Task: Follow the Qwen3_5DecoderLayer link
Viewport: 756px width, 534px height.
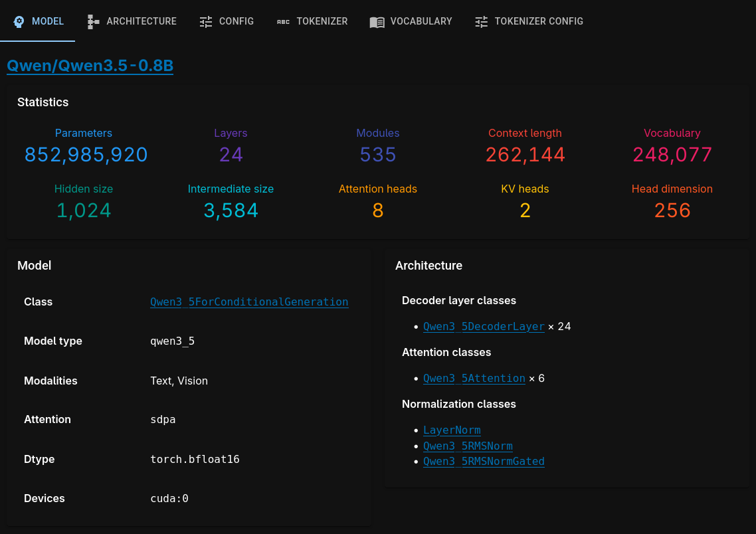Action: pos(484,326)
